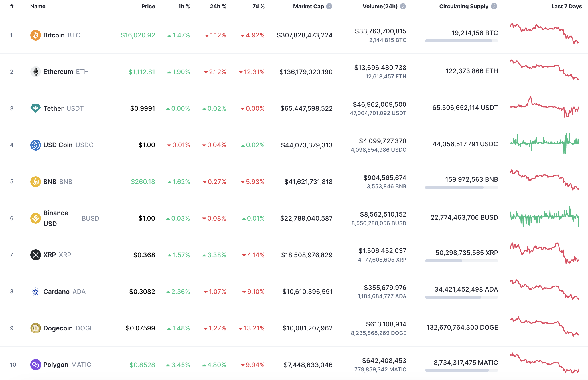Click the Ethereum price link
Viewport: 588px width, 380px height.
pos(141,72)
